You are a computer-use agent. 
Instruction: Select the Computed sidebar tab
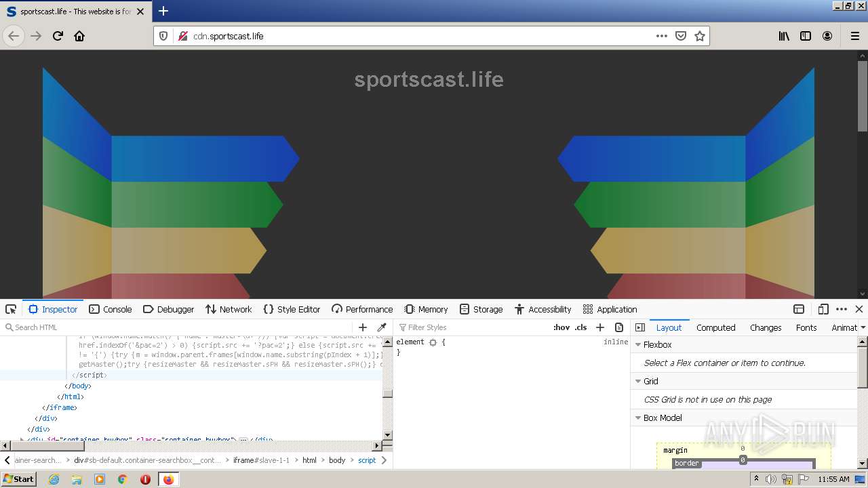click(x=716, y=327)
